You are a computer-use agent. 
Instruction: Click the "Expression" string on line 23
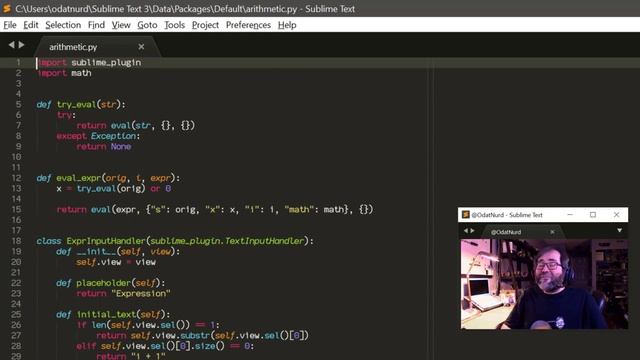pos(141,293)
